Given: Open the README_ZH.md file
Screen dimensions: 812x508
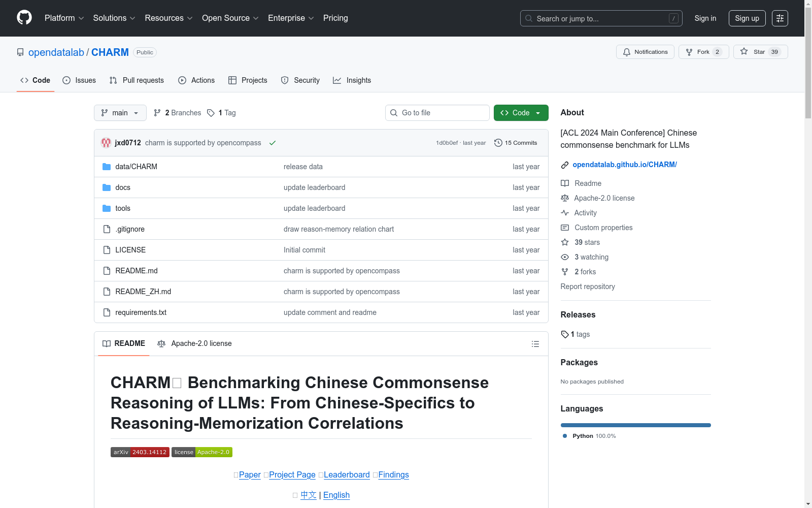Looking at the screenshot, I should pos(143,292).
